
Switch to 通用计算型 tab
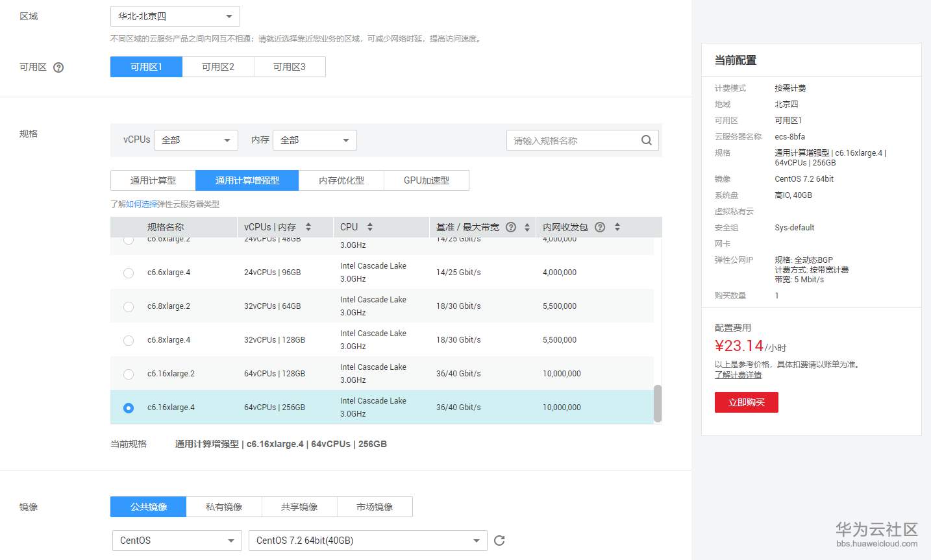click(x=153, y=180)
